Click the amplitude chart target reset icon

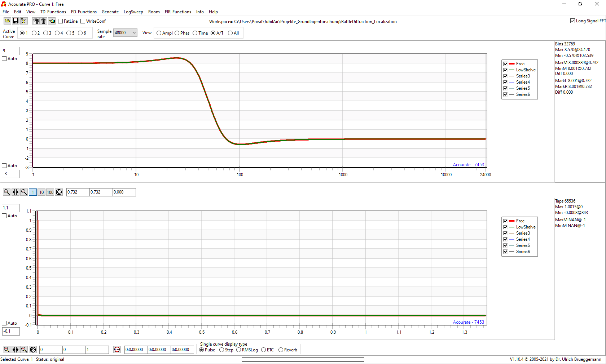coord(59,192)
